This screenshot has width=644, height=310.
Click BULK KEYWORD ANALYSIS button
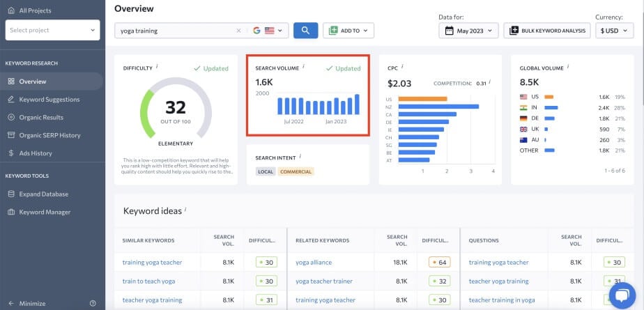(547, 31)
